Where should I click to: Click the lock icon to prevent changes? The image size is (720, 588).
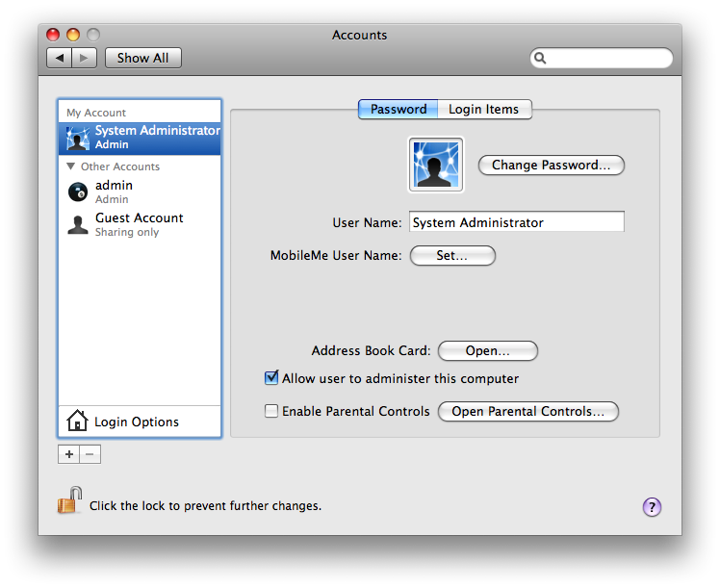tap(69, 500)
